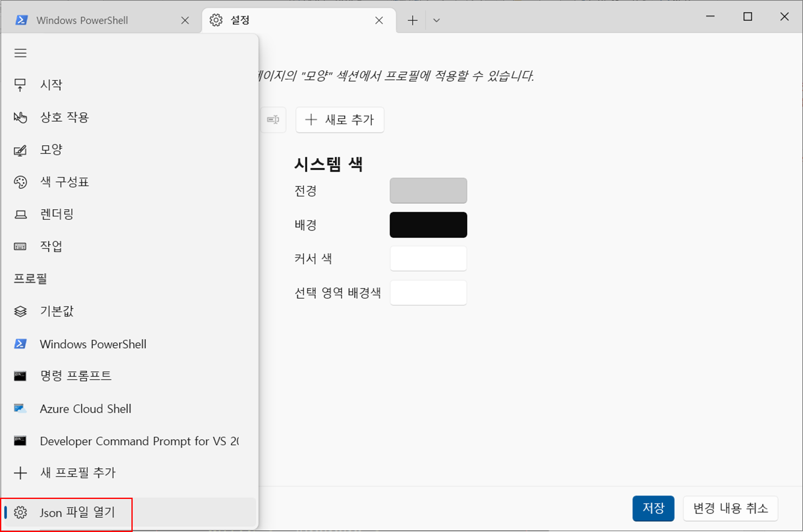
Task: Open 렌더링 rendering settings
Action: (57, 214)
